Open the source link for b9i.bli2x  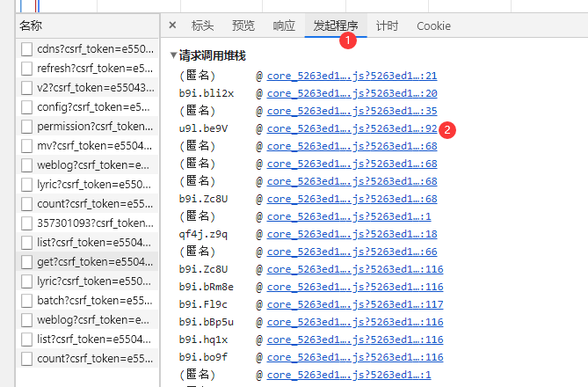click(x=352, y=93)
